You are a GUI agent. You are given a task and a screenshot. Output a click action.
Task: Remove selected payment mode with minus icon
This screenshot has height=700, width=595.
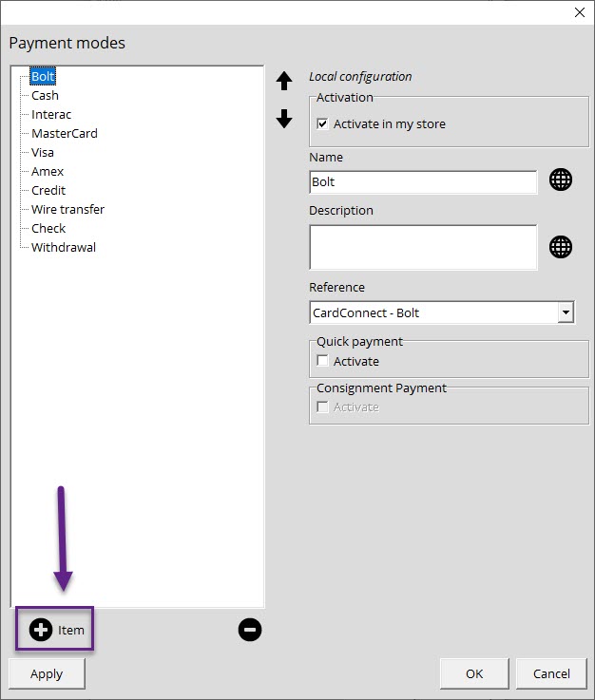[x=250, y=630]
